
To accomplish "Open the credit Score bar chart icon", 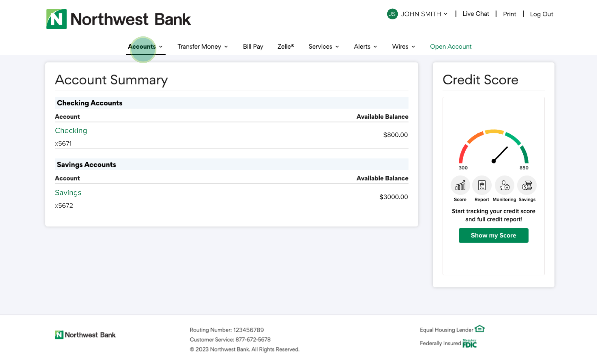I will 460,186.
